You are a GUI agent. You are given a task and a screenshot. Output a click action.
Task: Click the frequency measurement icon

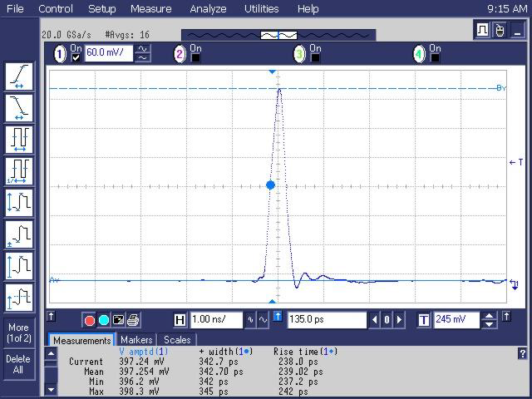click(18, 171)
